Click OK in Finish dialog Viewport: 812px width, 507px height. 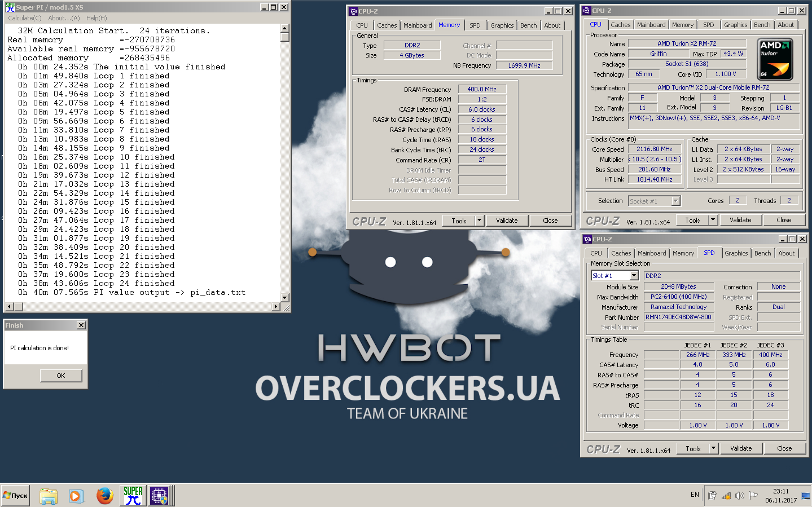(61, 376)
